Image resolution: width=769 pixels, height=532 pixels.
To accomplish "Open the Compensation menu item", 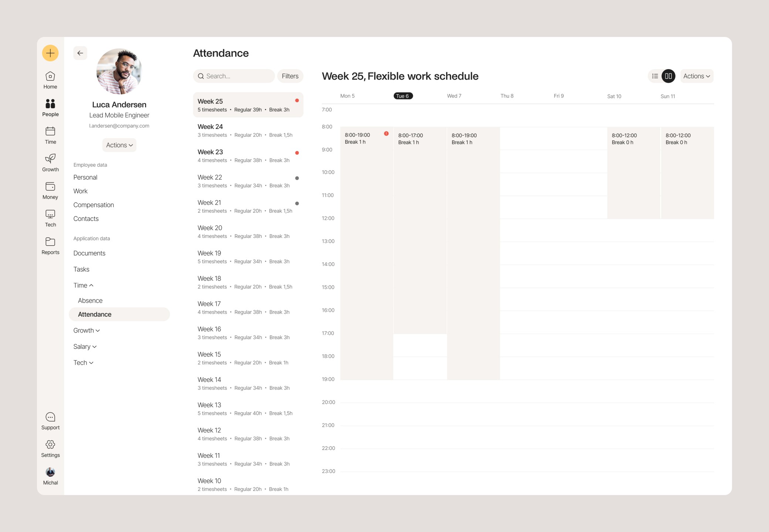I will coord(94,205).
